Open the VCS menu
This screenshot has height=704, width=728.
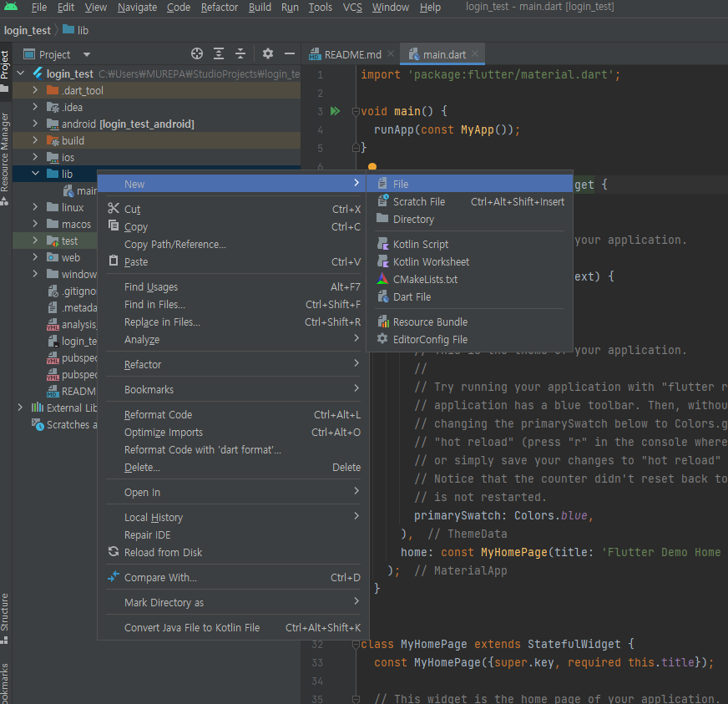(352, 8)
